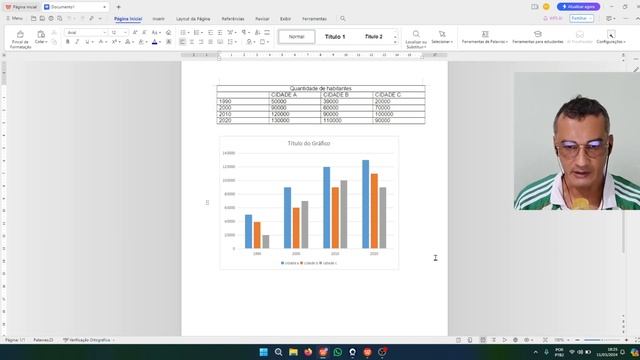Click the sort icon

pos(258,32)
